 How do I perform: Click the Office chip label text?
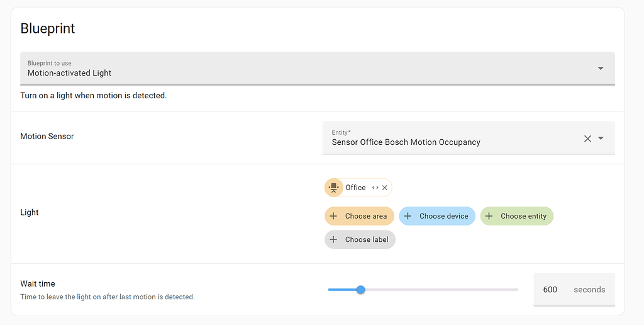coord(355,188)
